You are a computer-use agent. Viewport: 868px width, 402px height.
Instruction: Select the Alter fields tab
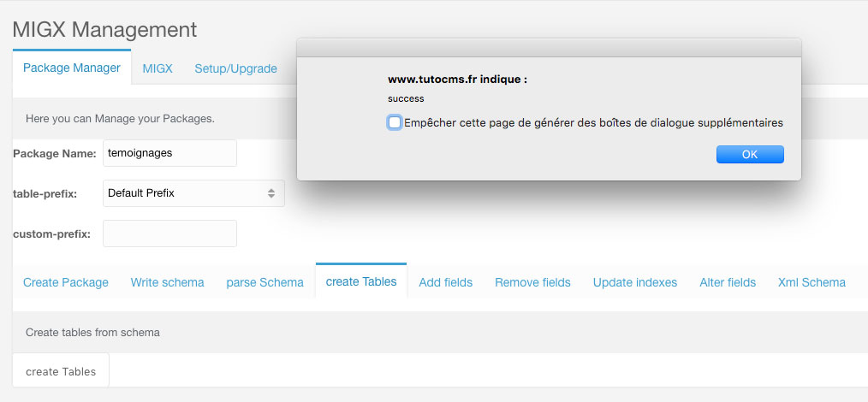point(728,282)
